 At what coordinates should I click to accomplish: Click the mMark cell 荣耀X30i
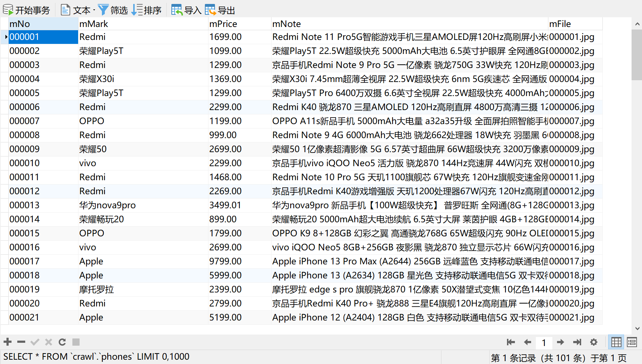pos(143,79)
